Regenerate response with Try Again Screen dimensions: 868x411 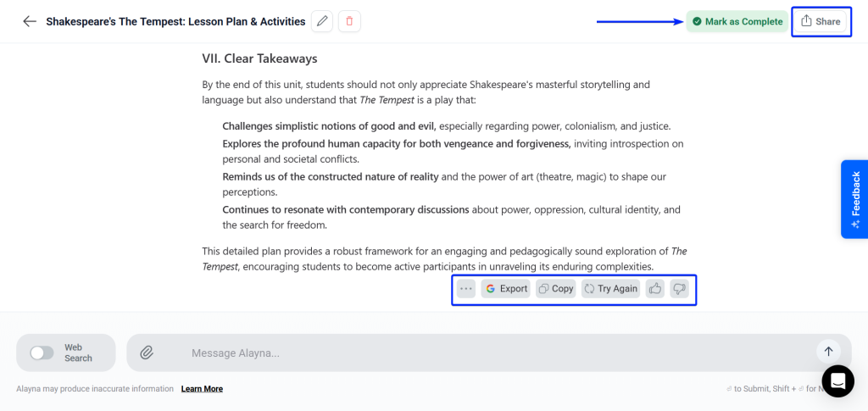coord(610,289)
